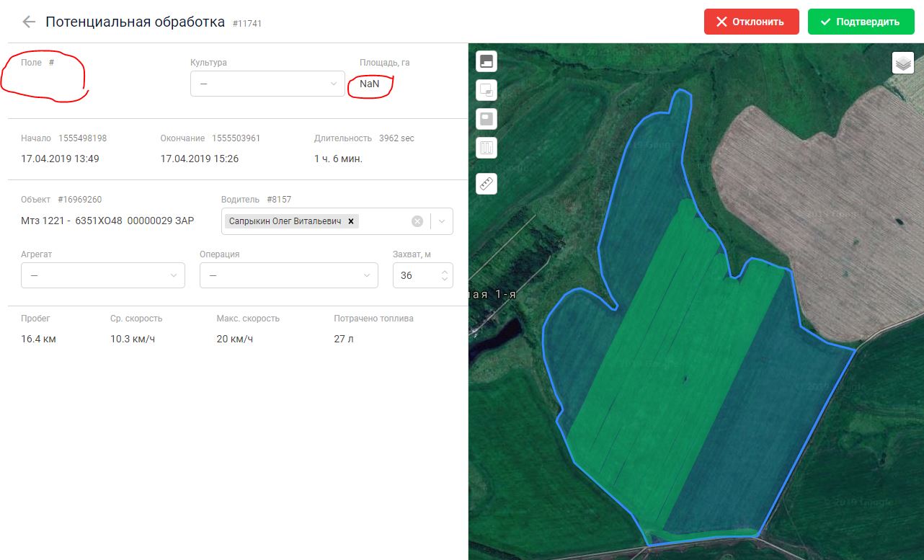Clear all selections in the Водитель field
The height and width of the screenshot is (560, 924).
417,221
